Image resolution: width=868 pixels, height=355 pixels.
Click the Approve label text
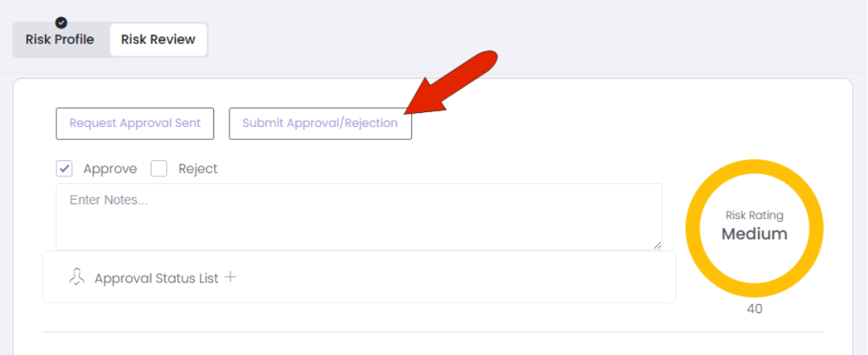[111, 169]
